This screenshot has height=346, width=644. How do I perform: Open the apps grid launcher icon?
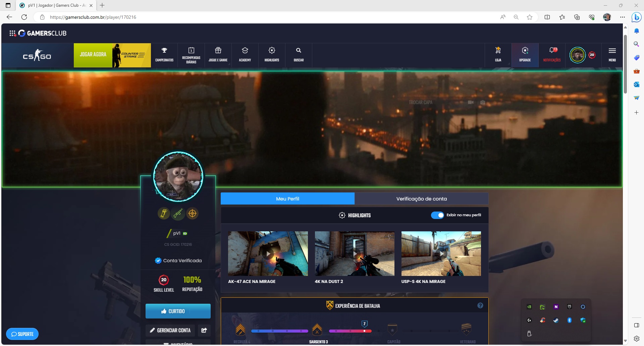tap(12, 33)
